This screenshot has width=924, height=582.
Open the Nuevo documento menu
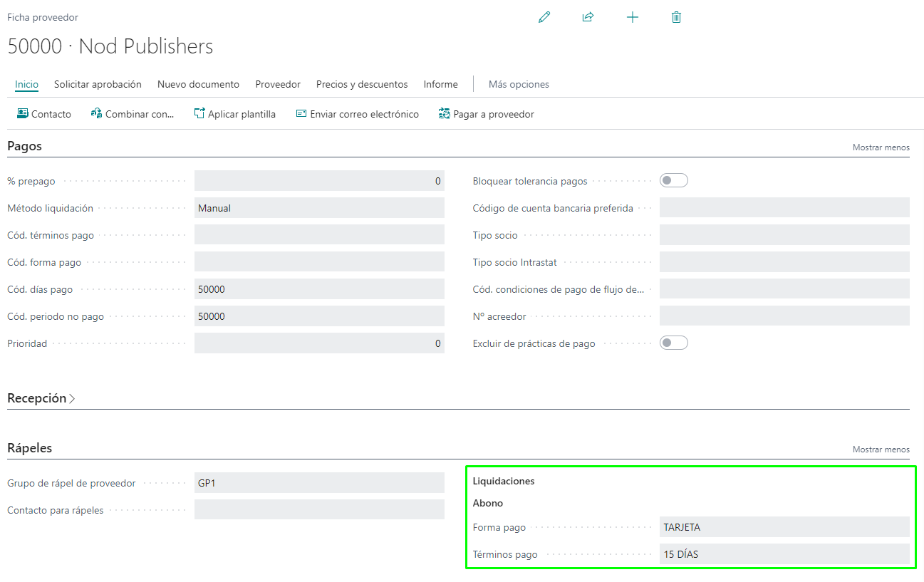click(x=198, y=84)
